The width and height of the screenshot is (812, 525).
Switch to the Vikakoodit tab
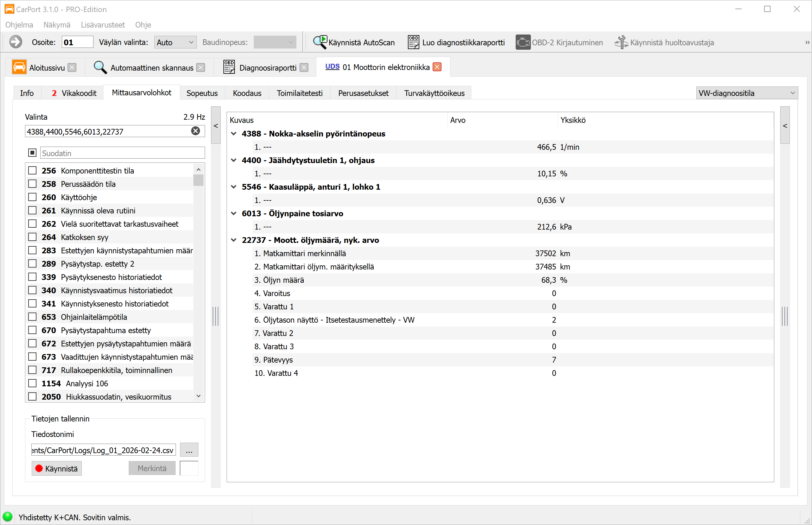[x=74, y=93]
